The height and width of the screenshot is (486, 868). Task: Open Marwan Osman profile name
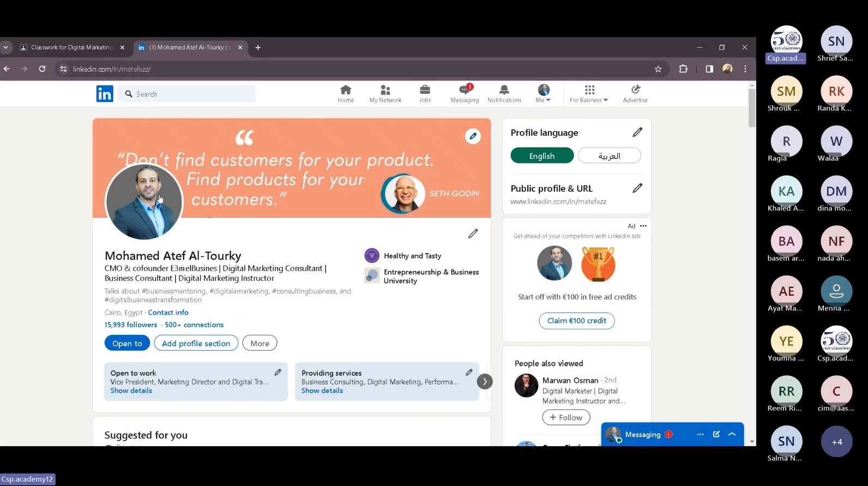coord(570,380)
